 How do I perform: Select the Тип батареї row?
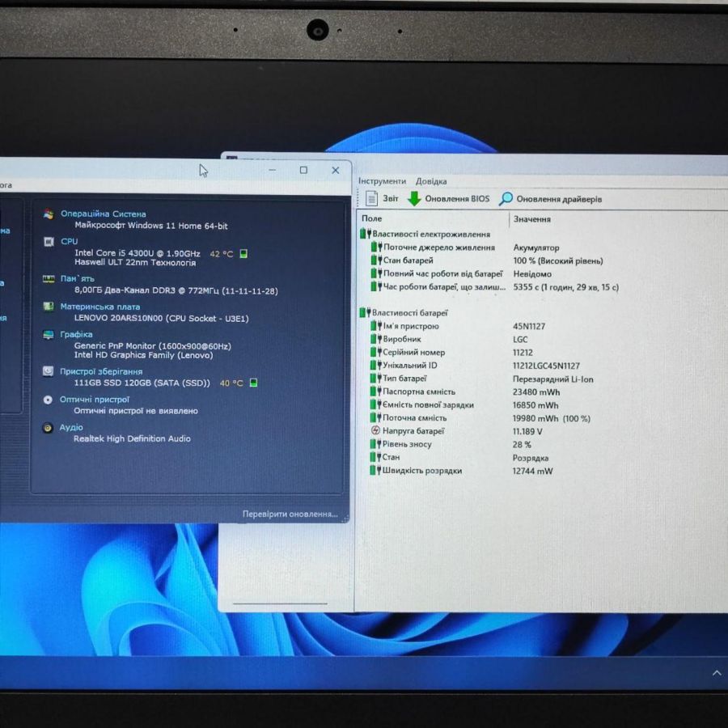point(399,379)
